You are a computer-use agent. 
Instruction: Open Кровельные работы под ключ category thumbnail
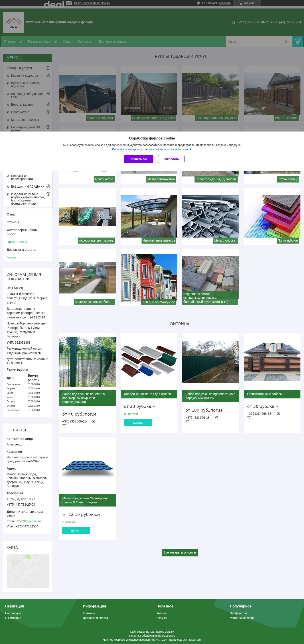(x=149, y=94)
